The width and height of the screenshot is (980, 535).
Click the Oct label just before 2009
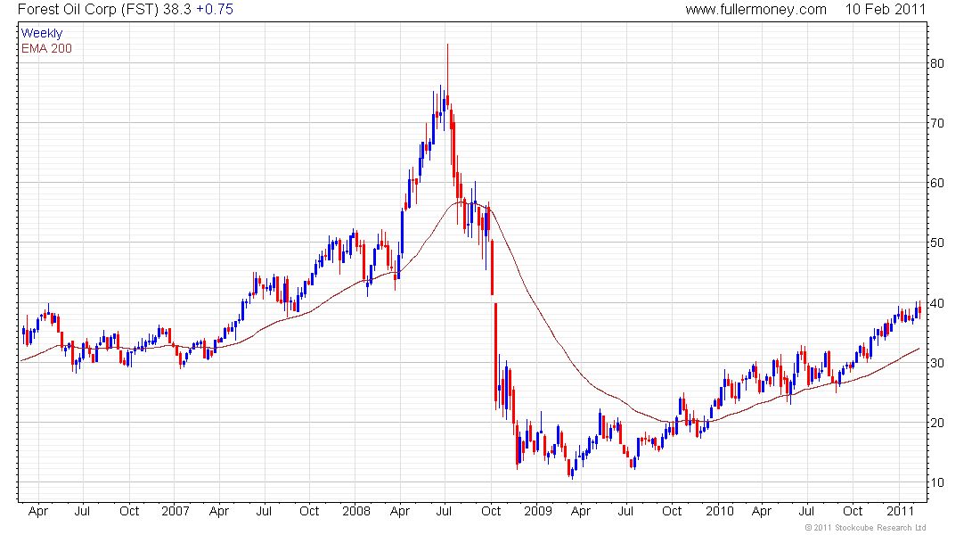tap(491, 511)
